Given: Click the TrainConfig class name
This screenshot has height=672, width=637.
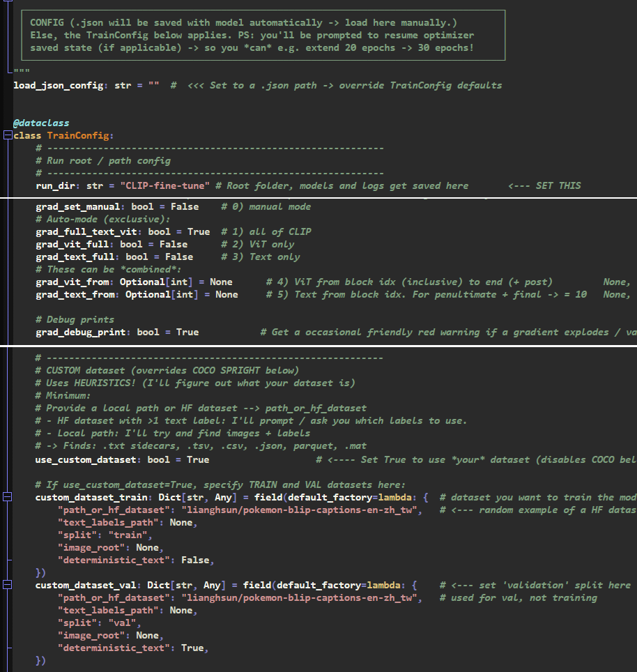Looking at the screenshot, I should pyautogui.click(x=78, y=135).
